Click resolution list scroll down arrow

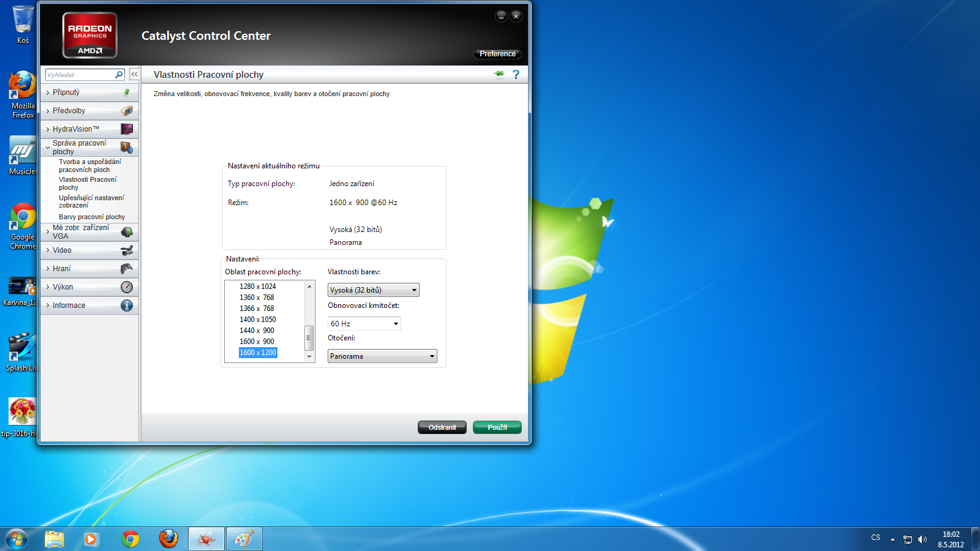(309, 356)
